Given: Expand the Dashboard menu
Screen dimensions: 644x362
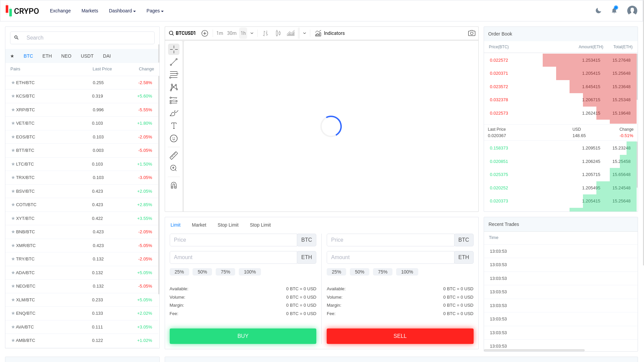Looking at the screenshot, I should [x=122, y=11].
